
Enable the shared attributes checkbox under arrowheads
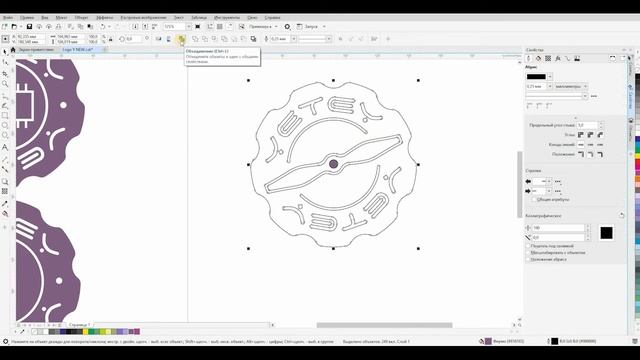coord(534,200)
